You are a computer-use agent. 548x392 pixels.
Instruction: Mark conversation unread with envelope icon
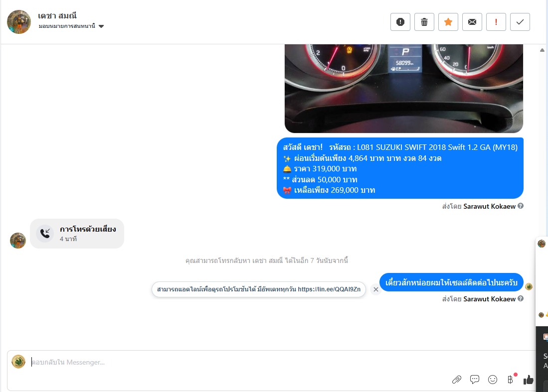[x=472, y=22]
